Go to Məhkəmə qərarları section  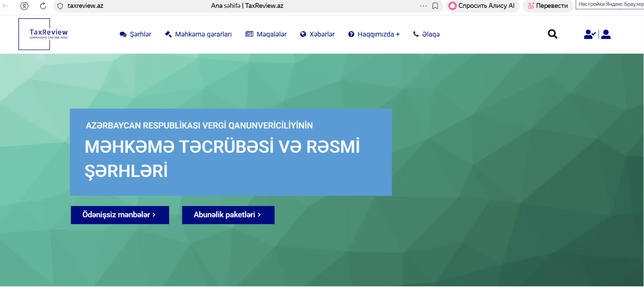tap(198, 34)
